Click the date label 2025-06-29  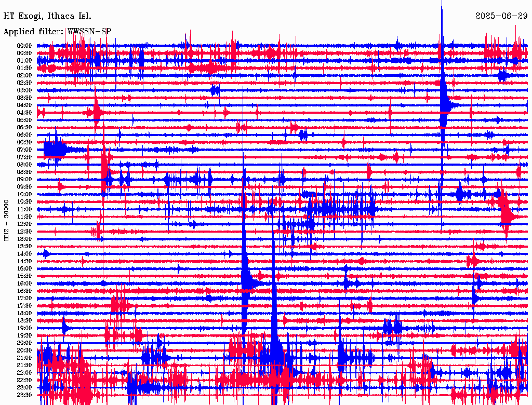pos(501,16)
